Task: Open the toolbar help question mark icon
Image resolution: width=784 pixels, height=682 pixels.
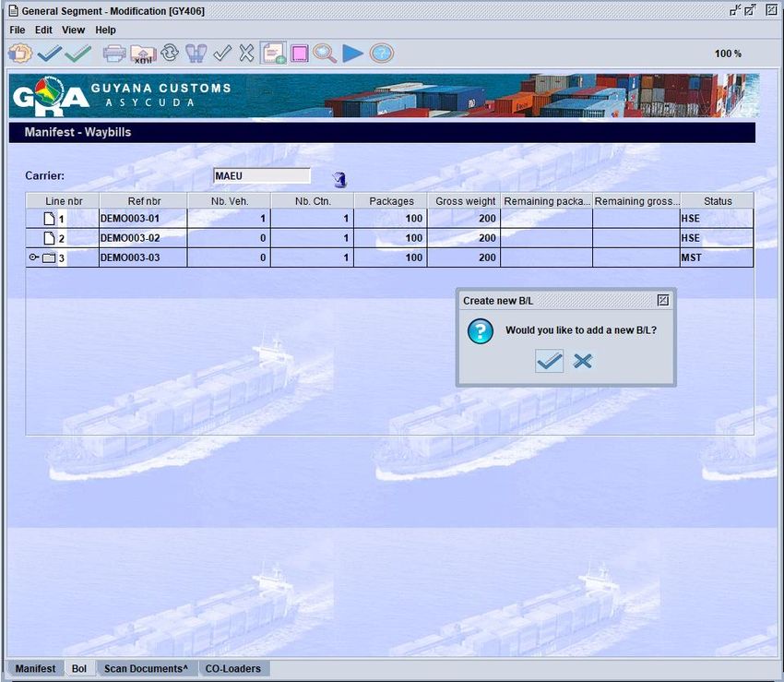Action: pos(381,54)
